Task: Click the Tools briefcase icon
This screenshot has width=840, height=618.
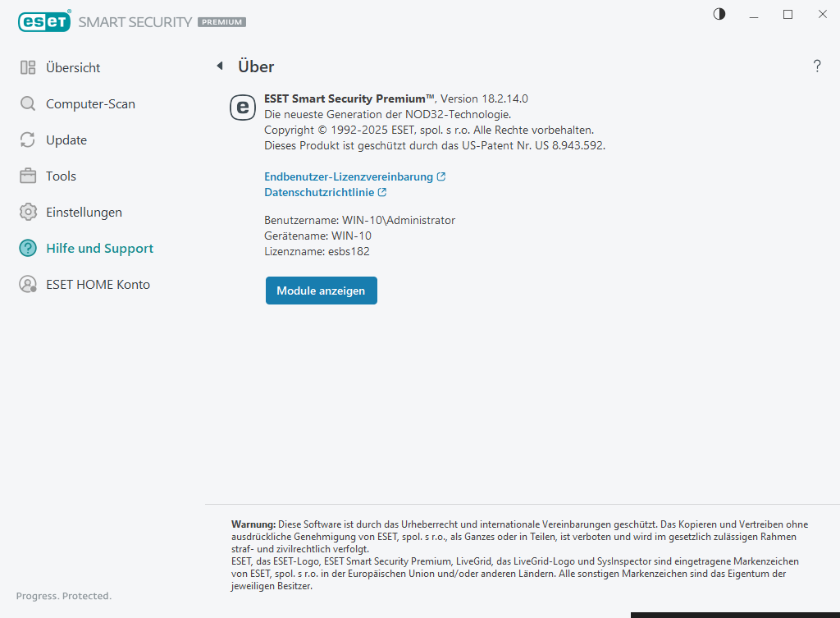Action: [x=28, y=176]
